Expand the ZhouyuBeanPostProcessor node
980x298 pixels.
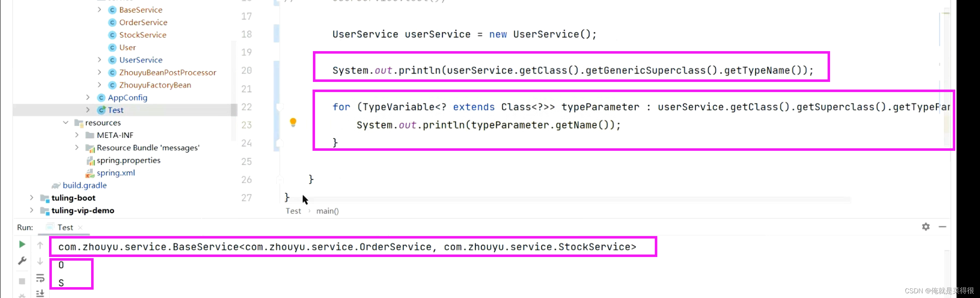(x=99, y=72)
